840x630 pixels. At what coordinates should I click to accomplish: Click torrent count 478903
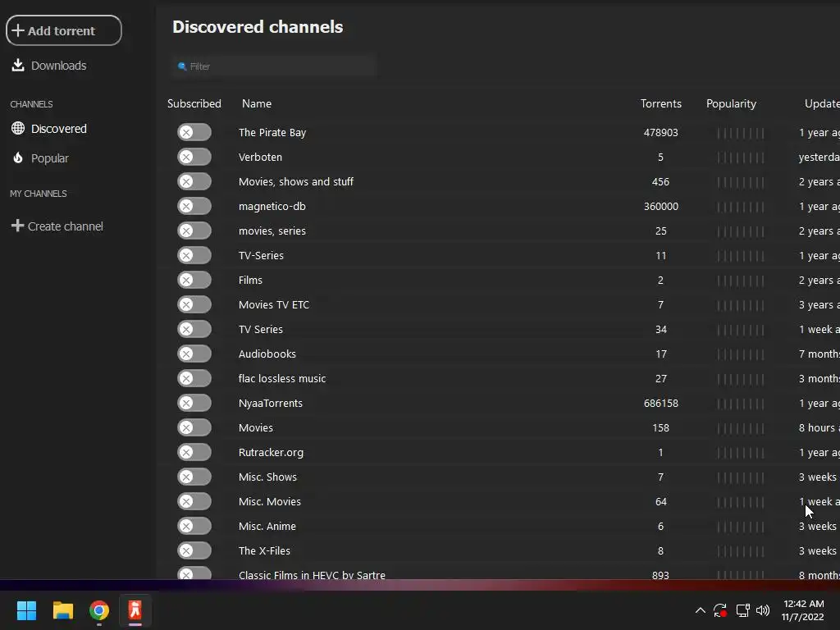click(x=661, y=132)
